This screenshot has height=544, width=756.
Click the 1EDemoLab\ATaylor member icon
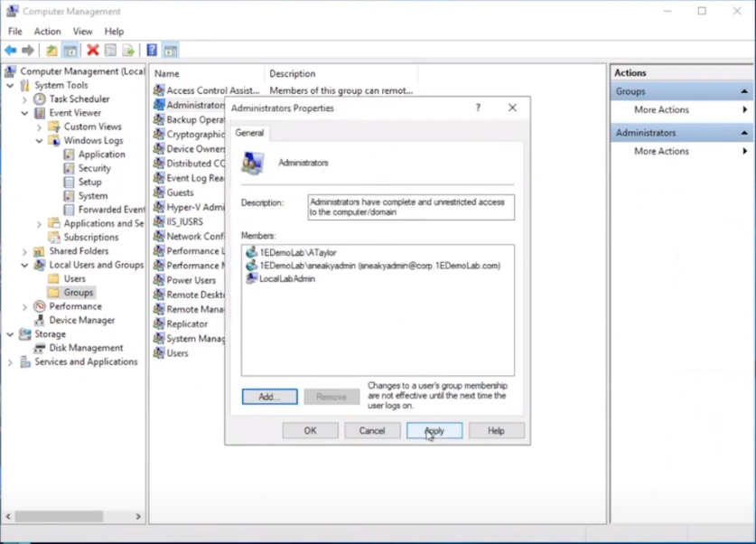point(251,252)
